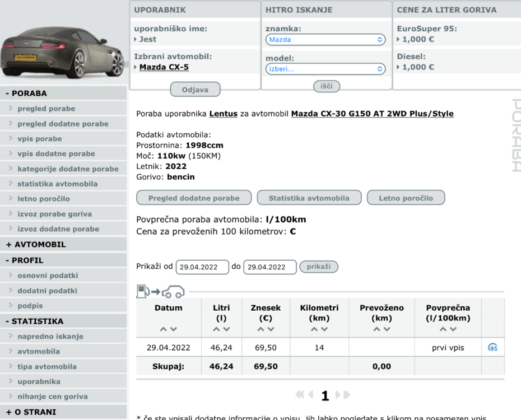Viewport: 521px width, 420px height.
Task: Open the znamka Mazda dropdown
Action: (x=325, y=40)
